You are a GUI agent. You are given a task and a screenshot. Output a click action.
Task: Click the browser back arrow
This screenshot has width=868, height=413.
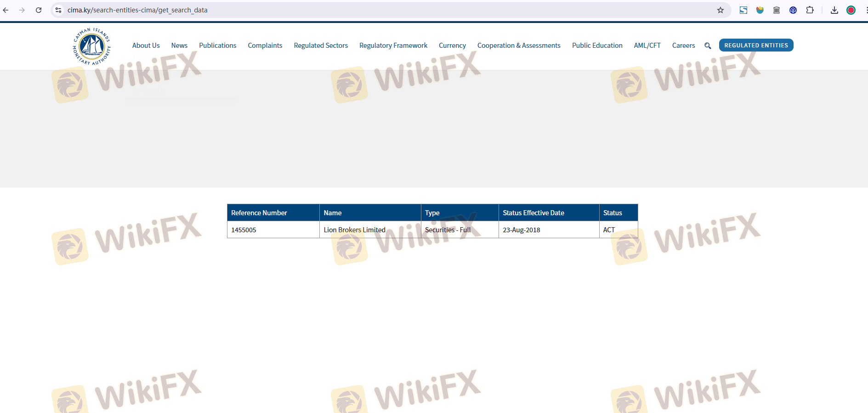[6, 10]
